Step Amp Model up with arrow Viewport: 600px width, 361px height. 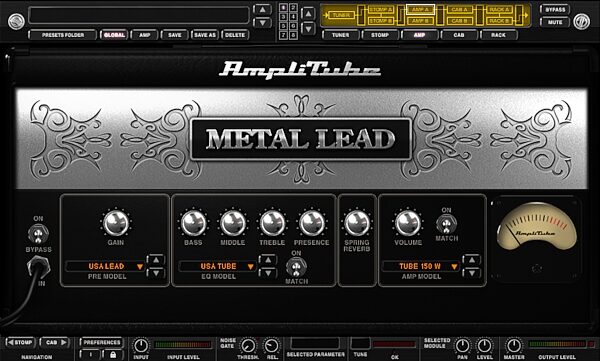pyautogui.click(x=471, y=260)
